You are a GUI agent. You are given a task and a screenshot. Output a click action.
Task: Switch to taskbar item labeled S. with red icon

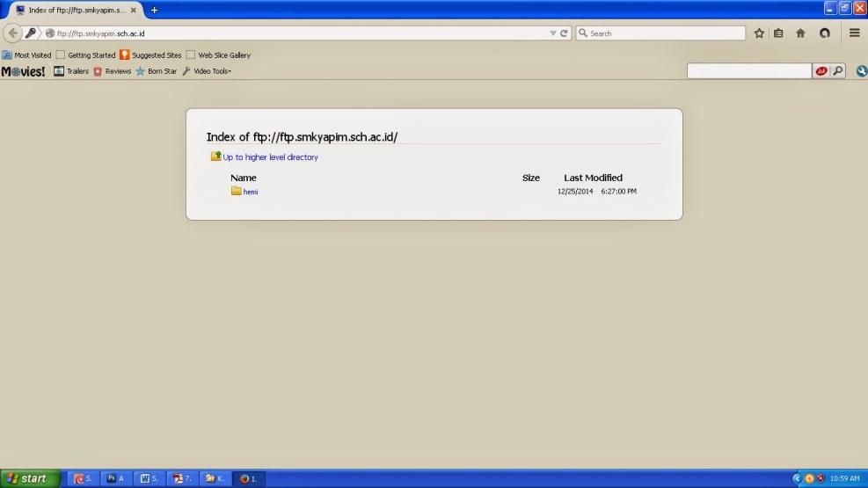click(x=83, y=478)
